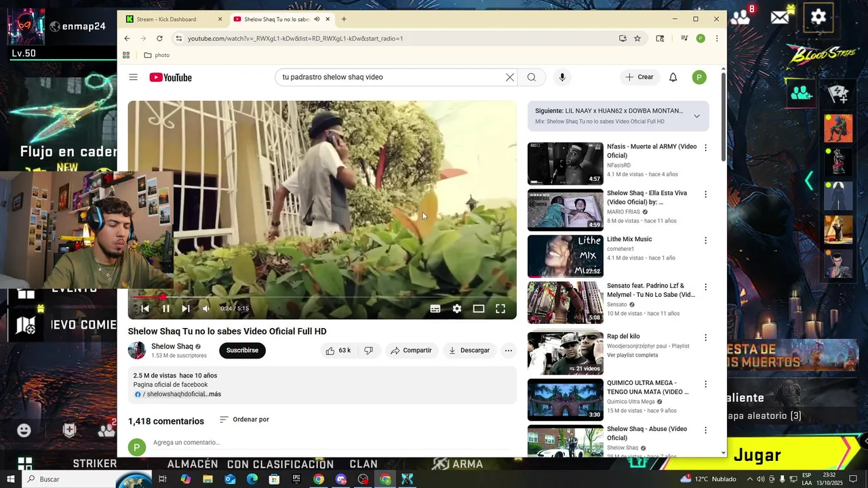Open Chrome three-dot menu
The width and height of the screenshot is (868, 488).
[717, 39]
